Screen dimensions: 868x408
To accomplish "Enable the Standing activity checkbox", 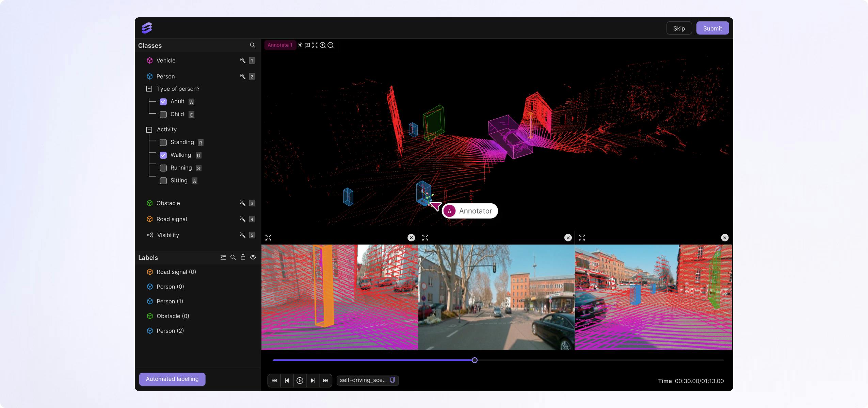I will tap(163, 142).
